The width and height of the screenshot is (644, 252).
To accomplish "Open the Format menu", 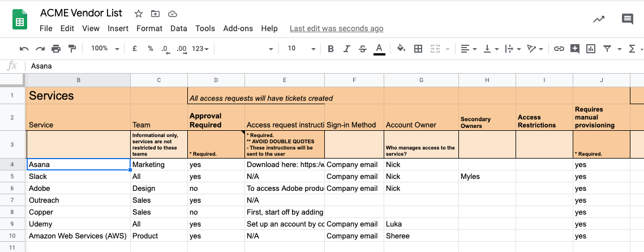I will click(149, 28).
